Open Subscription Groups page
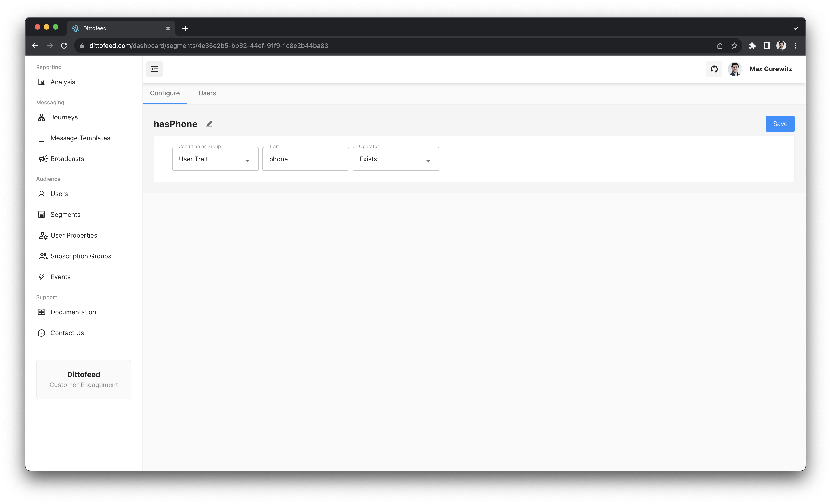 pyautogui.click(x=81, y=256)
